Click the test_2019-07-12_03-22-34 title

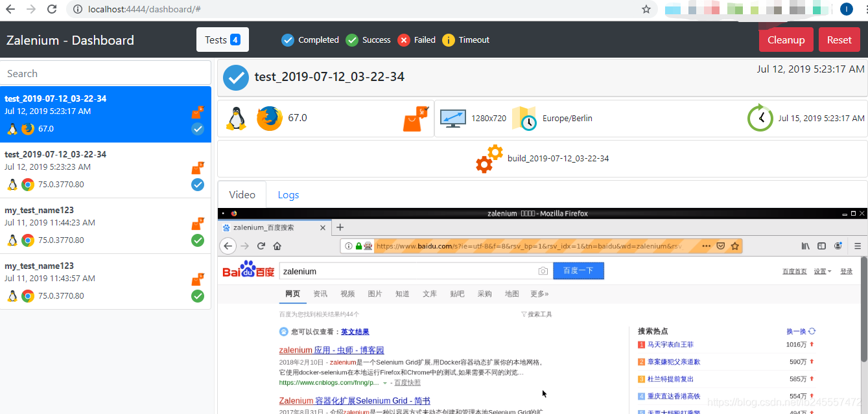click(329, 77)
